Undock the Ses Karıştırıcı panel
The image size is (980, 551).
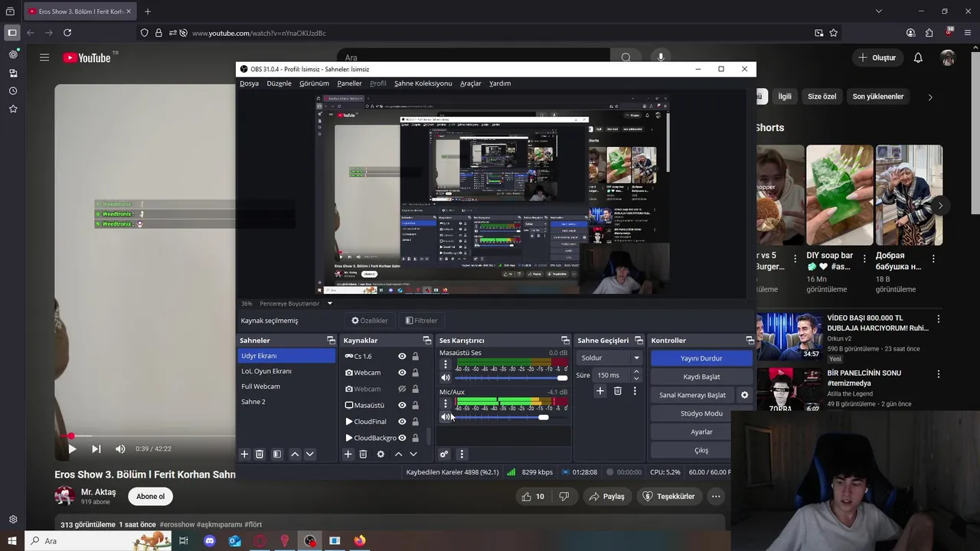565,340
